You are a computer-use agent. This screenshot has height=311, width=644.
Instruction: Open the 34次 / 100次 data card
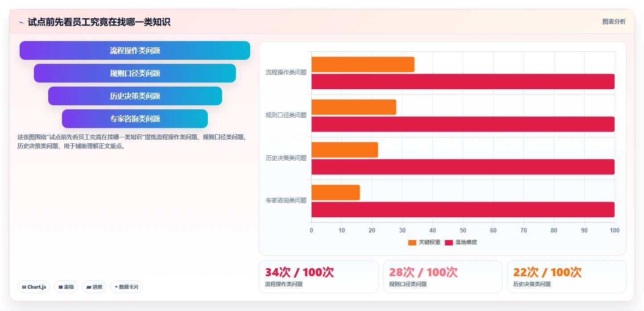pos(318,277)
